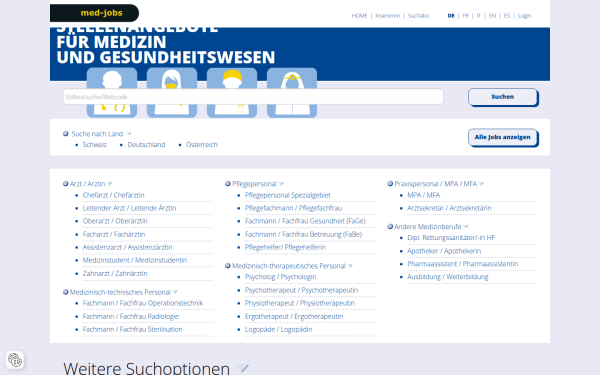
Task: Filter jobs by Schweiz
Action: 95,145
